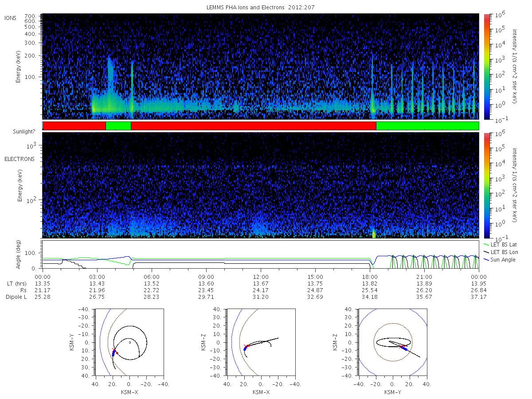Click the KSM-X versus KSM-Z orbit plot

click(261, 342)
